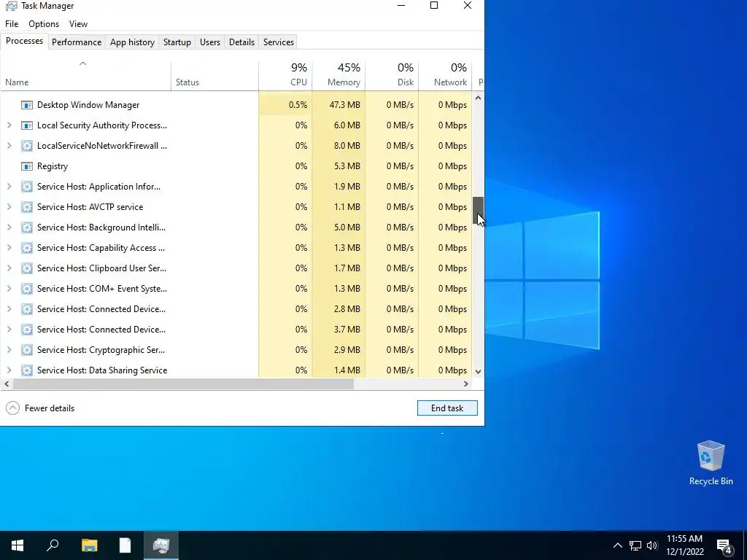This screenshot has height=560, width=747.
Task: Click the Background Intelli... service gear icon
Action: [x=27, y=227]
